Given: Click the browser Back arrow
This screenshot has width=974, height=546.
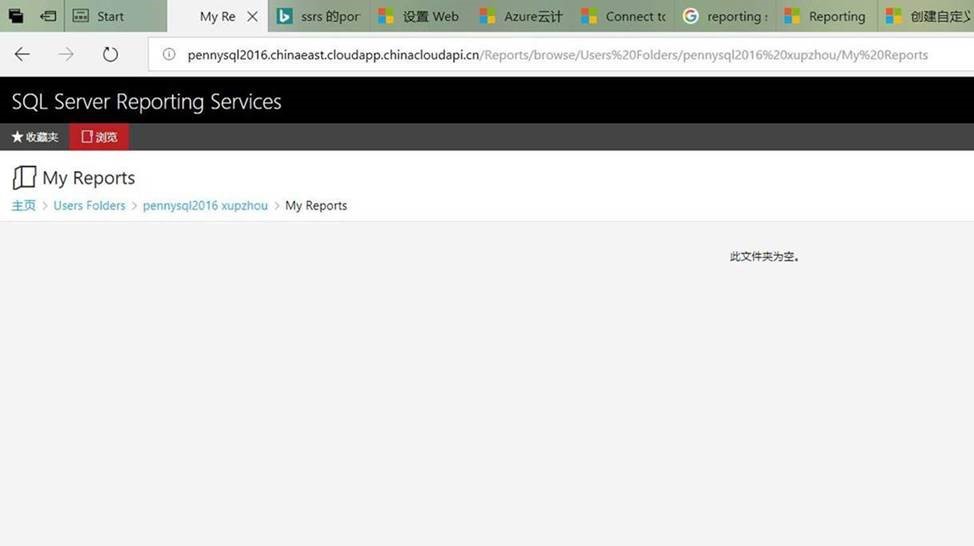Looking at the screenshot, I should tap(22, 55).
